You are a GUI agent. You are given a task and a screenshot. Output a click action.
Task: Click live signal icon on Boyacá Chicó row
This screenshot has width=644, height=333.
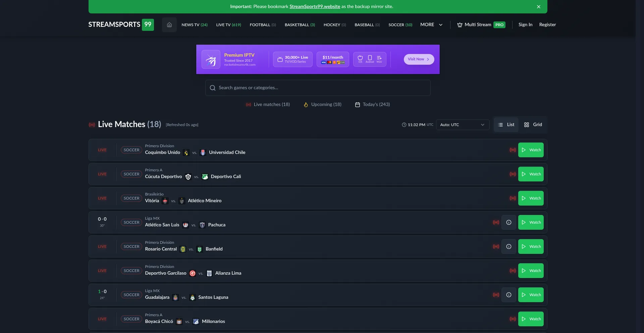pos(513,319)
